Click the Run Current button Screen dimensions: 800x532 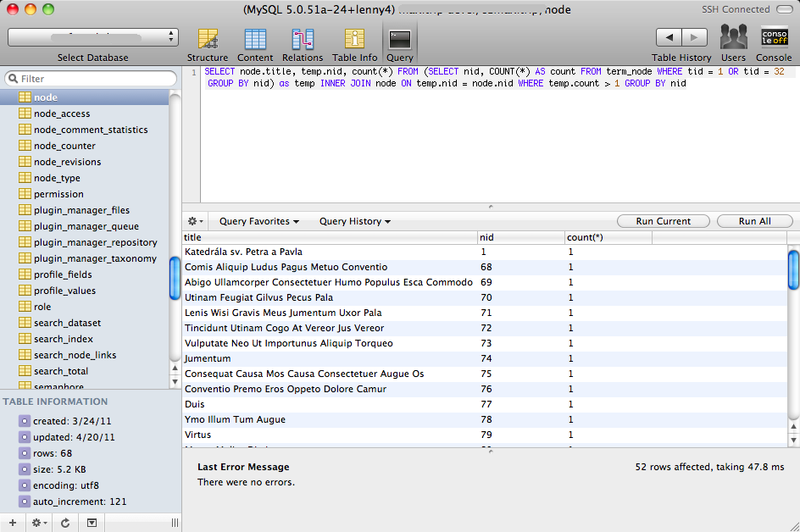click(663, 221)
